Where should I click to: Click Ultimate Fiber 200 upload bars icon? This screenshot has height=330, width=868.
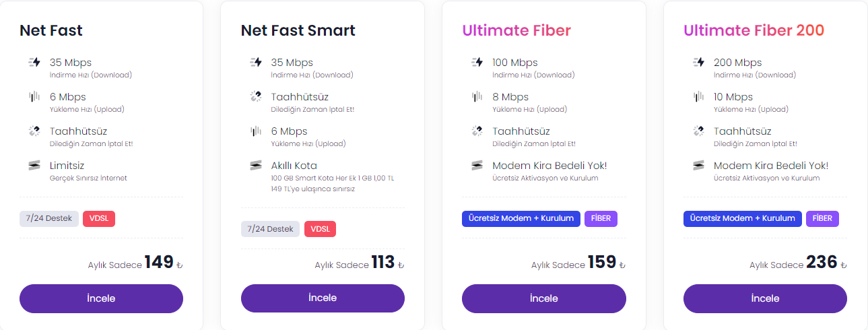(x=698, y=97)
